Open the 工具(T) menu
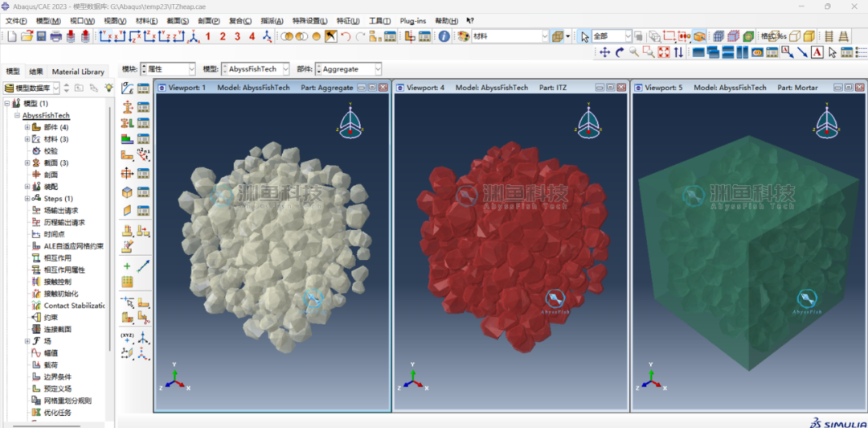The width and height of the screenshot is (868, 428). [379, 21]
